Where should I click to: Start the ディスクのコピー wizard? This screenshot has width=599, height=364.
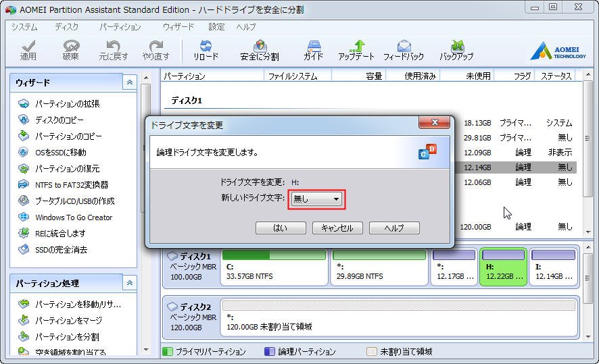51,120
